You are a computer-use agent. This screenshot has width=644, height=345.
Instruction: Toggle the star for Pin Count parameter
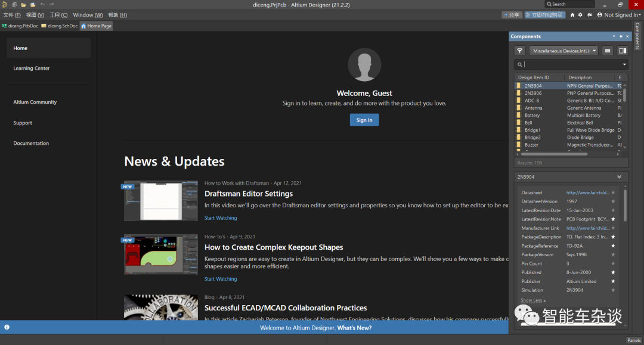[x=613, y=264]
